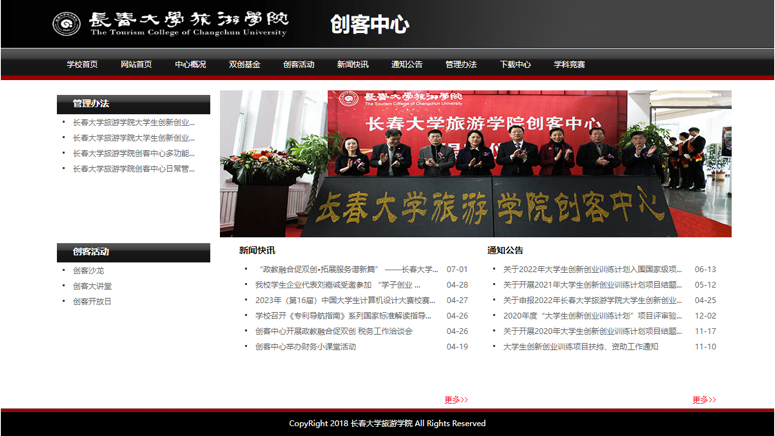Screen dimensions: 775x436
Task: Open notice 2020年度"大学生创新创业训练计划"项目评审
Action: click(593, 315)
